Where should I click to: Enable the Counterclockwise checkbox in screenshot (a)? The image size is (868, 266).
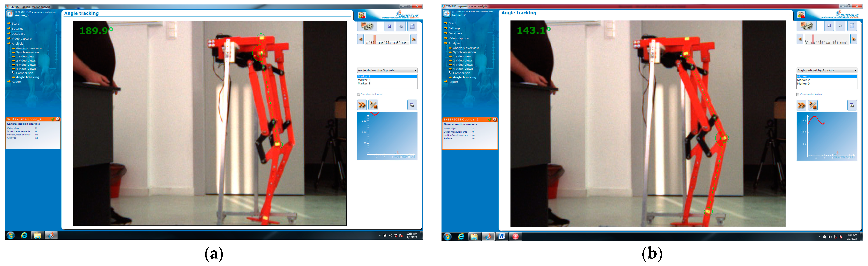click(x=359, y=94)
